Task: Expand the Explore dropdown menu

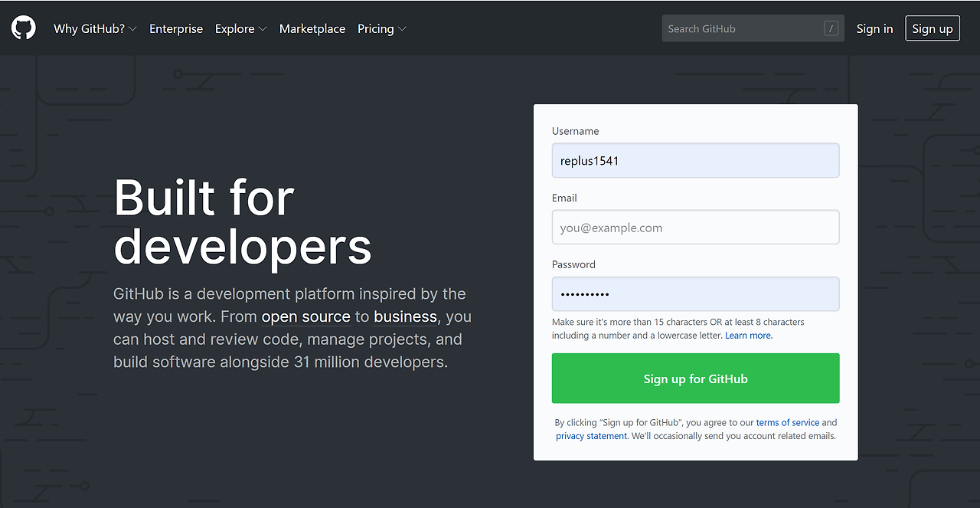Action: (x=241, y=28)
